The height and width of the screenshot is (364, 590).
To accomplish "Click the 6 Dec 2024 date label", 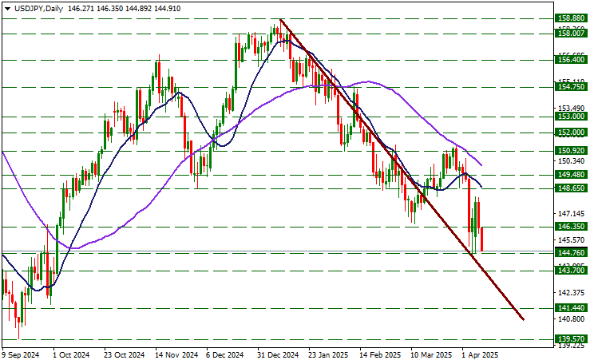I will 225,355.
